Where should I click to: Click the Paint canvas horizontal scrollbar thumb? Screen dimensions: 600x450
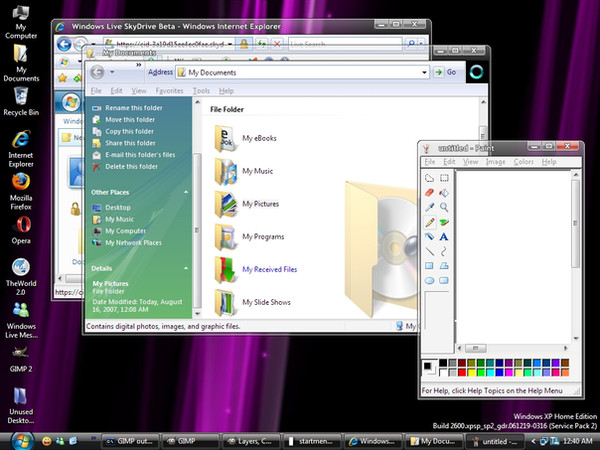476,348
